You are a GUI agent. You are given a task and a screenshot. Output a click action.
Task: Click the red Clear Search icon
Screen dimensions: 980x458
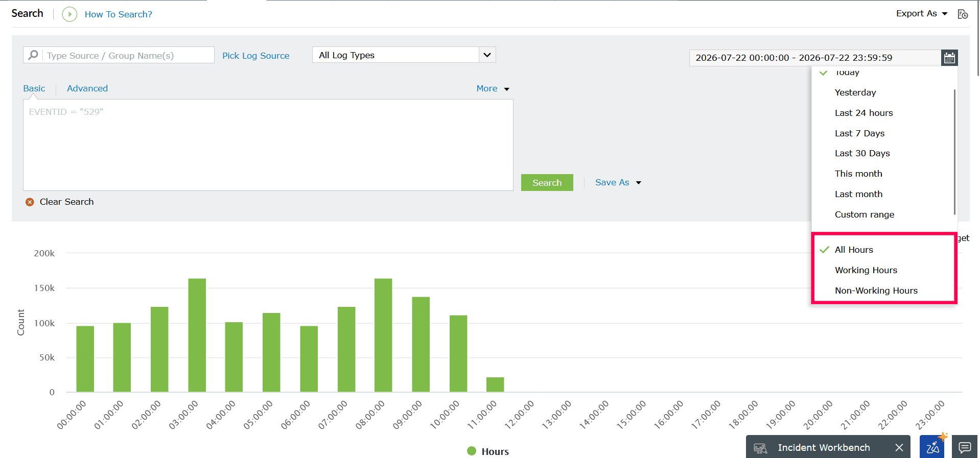[x=30, y=202]
